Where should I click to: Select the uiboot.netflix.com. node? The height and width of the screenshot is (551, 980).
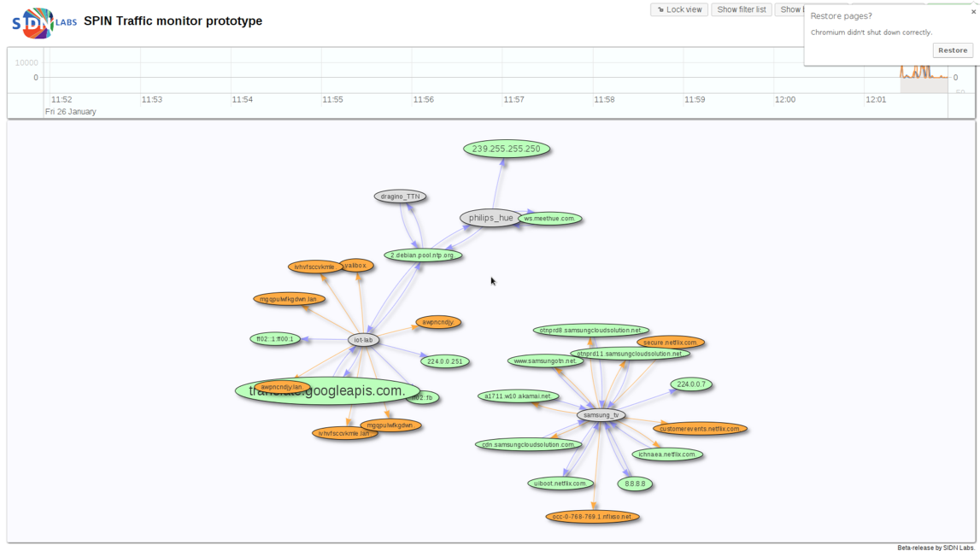click(560, 484)
